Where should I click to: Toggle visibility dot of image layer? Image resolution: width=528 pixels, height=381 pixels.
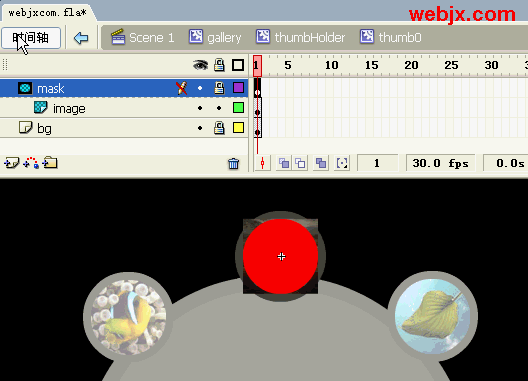200,108
